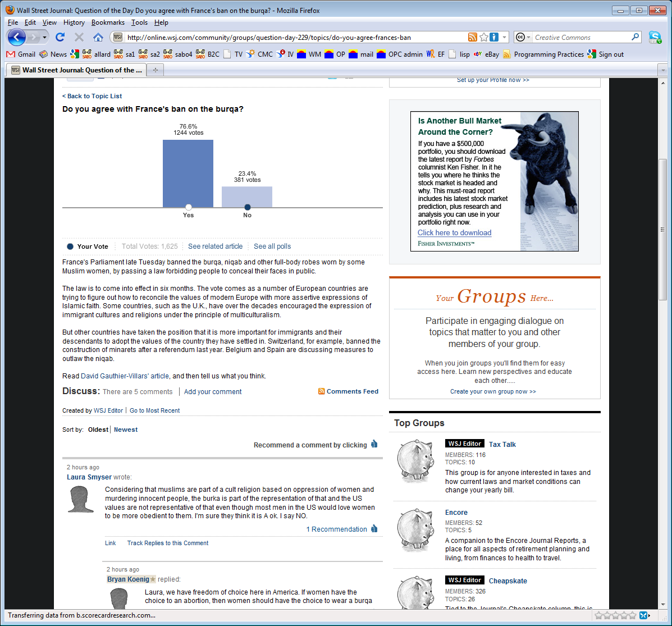Click the See related article link

(215, 246)
